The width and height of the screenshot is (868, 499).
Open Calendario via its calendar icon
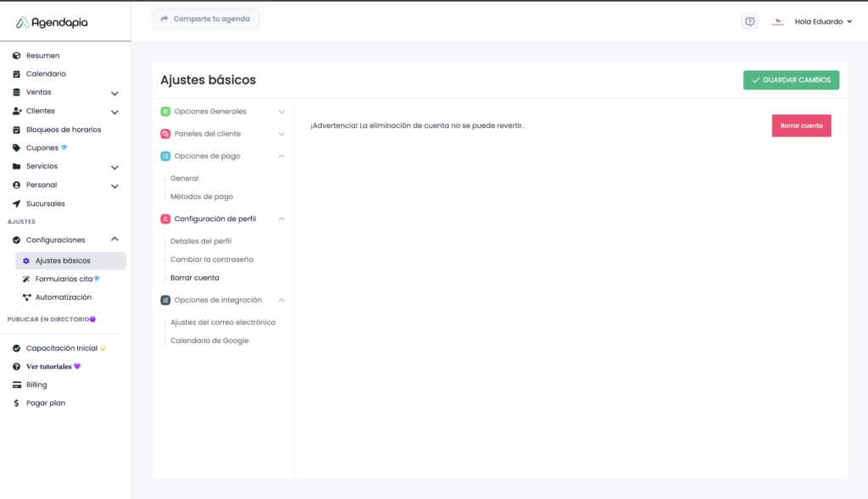point(17,75)
